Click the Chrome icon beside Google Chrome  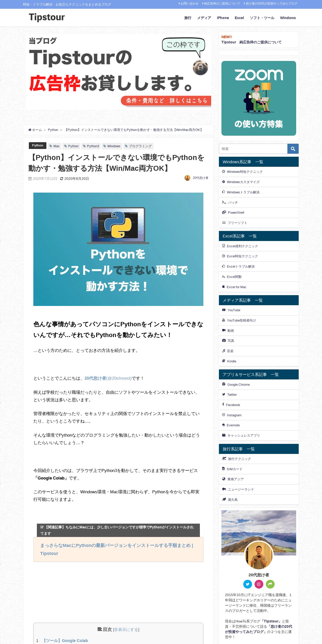pyautogui.click(x=224, y=384)
